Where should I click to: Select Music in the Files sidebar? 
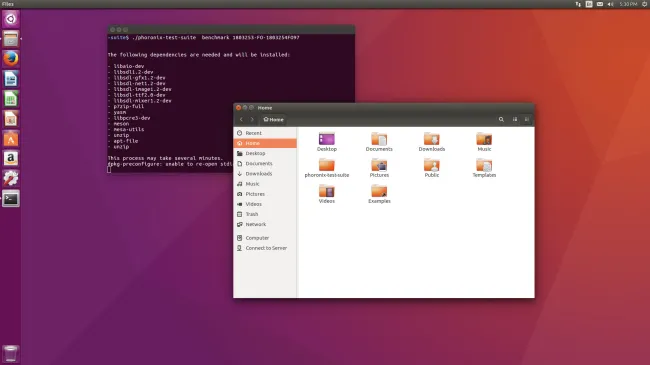(265, 184)
